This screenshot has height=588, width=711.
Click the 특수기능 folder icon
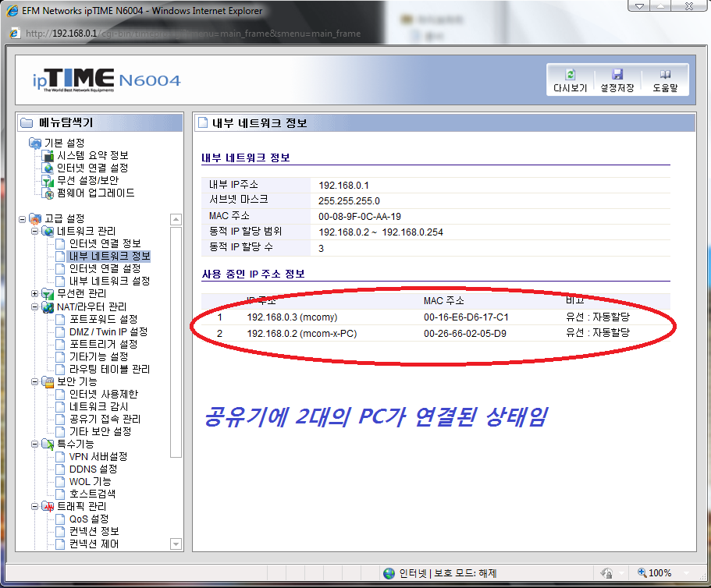(48, 445)
